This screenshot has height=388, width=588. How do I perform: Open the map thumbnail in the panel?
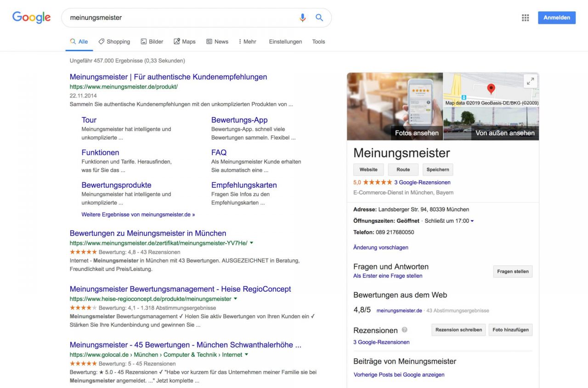tap(491, 90)
